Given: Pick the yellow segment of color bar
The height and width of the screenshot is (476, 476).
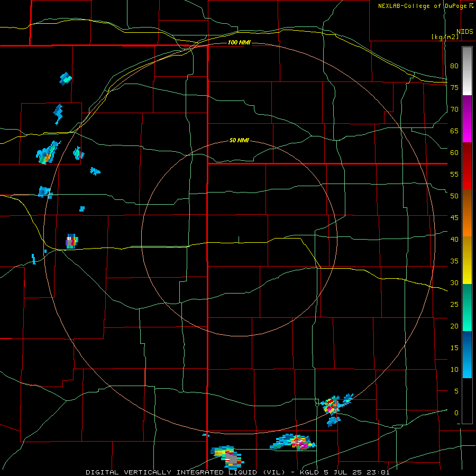Looking at the screenshot, I should coord(467,260).
